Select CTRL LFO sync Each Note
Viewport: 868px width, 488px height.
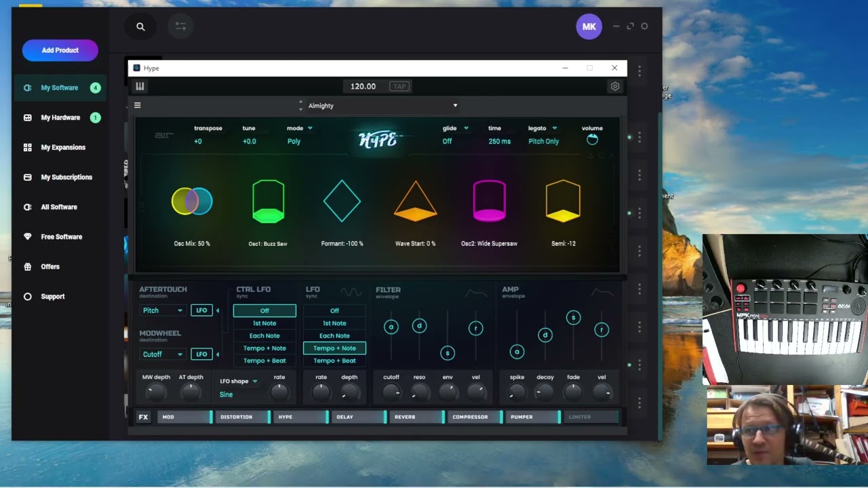(x=264, y=335)
